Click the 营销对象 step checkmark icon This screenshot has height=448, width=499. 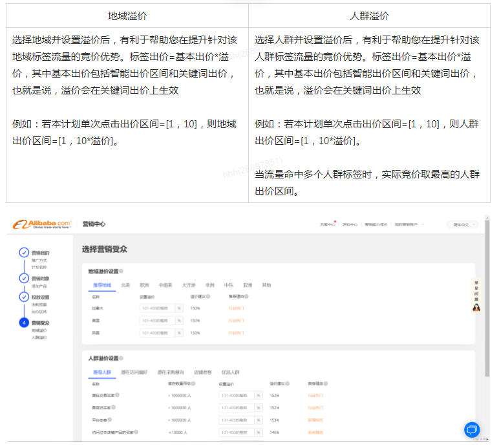pos(24,278)
